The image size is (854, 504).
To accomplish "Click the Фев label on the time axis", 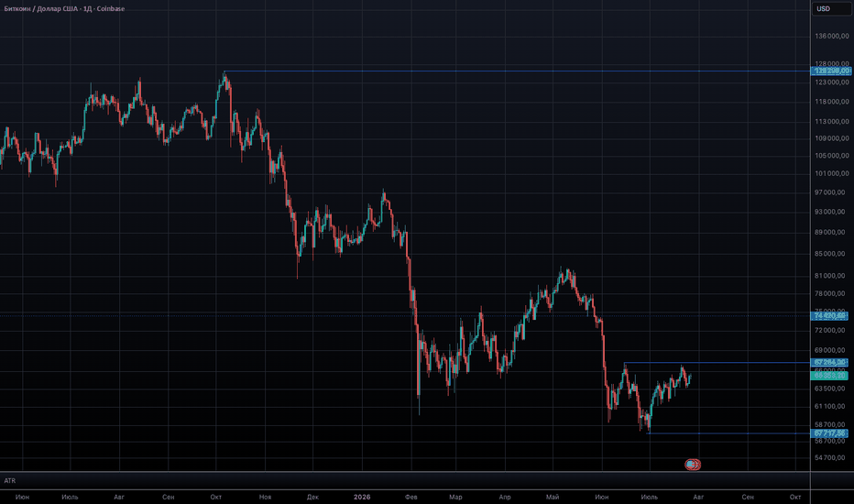I will (x=411, y=497).
